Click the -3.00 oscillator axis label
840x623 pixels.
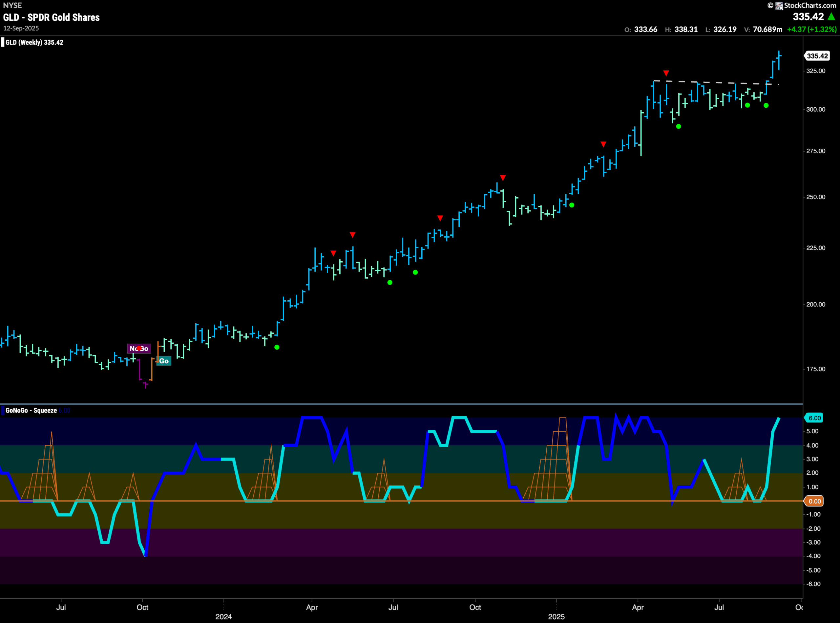click(x=812, y=542)
